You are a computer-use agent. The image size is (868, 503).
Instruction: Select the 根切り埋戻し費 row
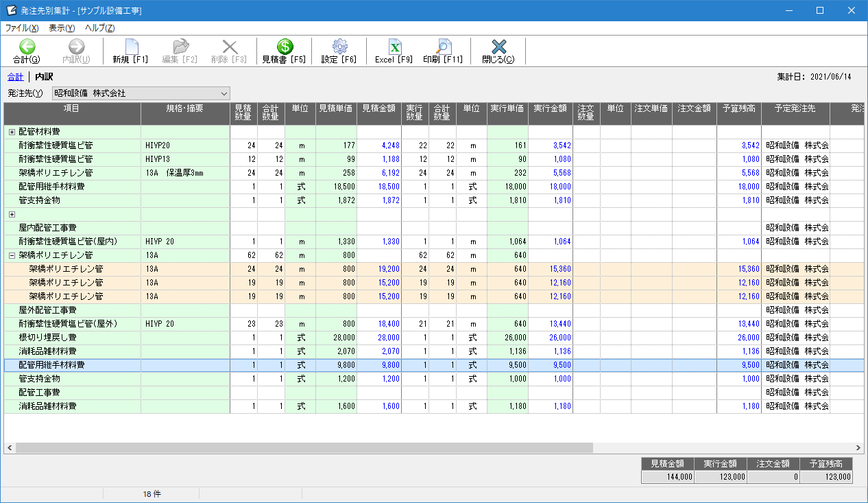[433, 338]
